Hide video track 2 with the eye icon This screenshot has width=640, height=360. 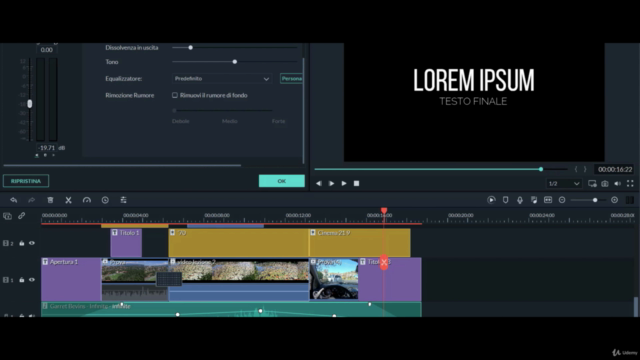pyautogui.click(x=32, y=243)
